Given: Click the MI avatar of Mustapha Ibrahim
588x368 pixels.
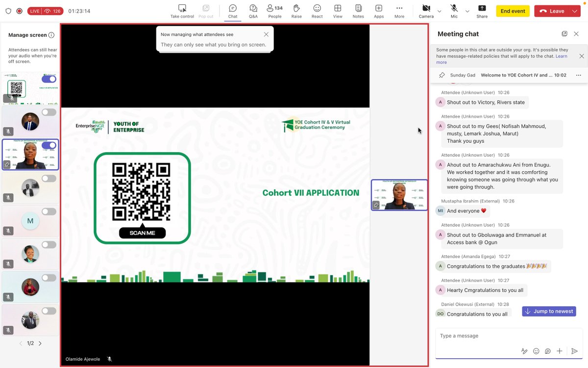Looking at the screenshot, I should coord(440,211).
